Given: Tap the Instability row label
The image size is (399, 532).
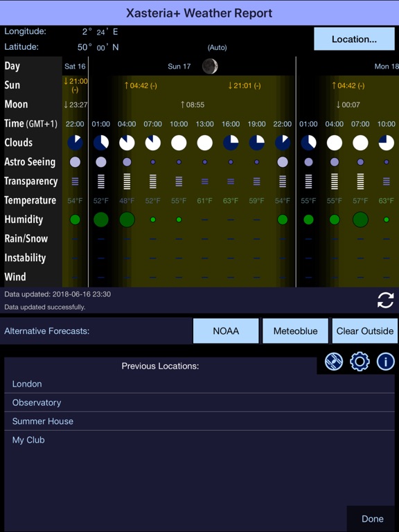Looking at the screenshot, I should 25,258.
